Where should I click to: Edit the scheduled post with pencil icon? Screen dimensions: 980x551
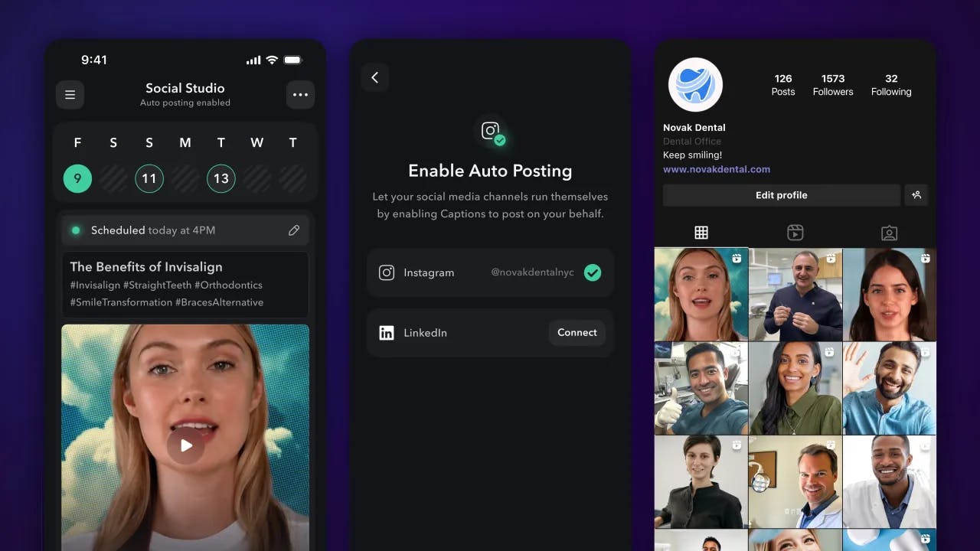point(294,230)
